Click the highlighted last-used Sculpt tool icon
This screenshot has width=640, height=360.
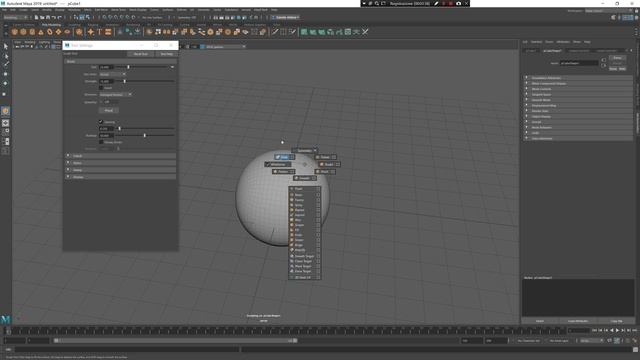click(x=6, y=111)
